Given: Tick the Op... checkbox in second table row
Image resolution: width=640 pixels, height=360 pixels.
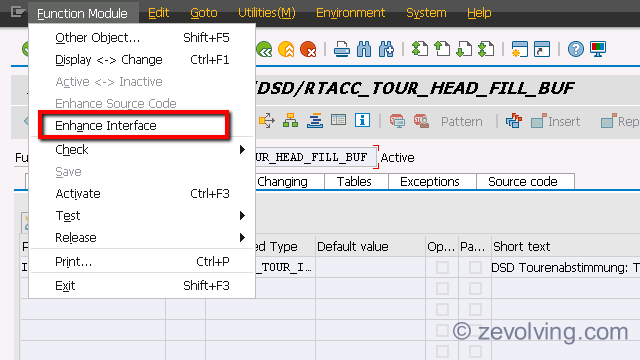Looking at the screenshot, I should pos(442,288).
